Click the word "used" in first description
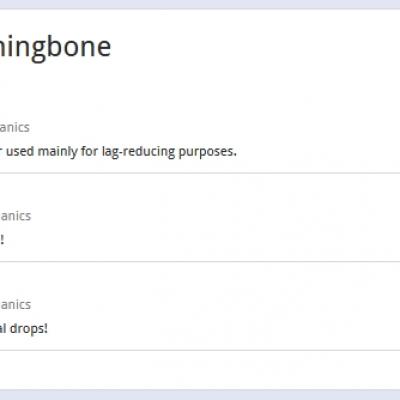The image size is (400, 400). (20, 152)
